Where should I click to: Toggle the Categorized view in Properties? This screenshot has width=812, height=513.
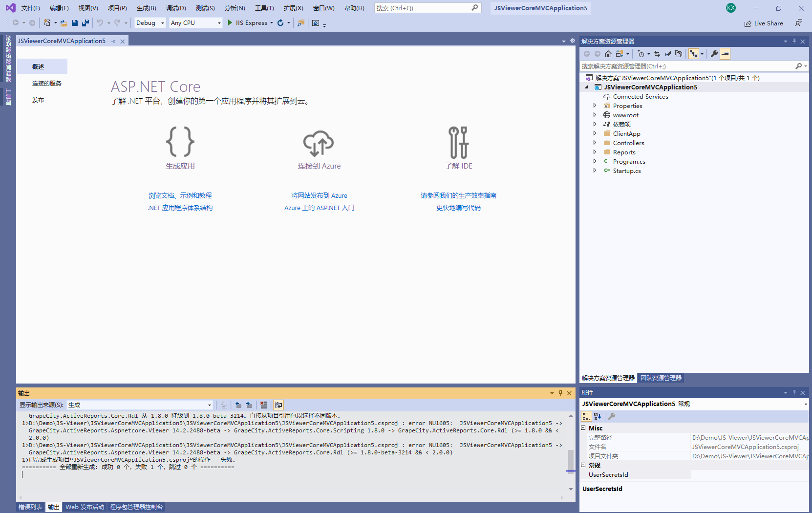[x=586, y=416]
